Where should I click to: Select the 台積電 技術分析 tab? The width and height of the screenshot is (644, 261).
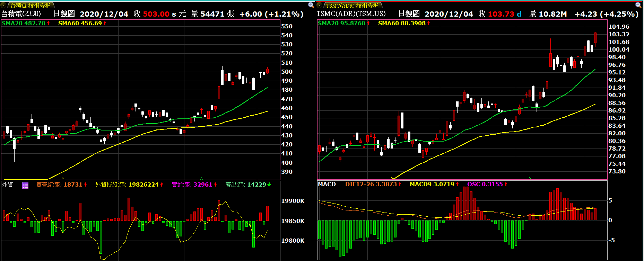[31, 6]
